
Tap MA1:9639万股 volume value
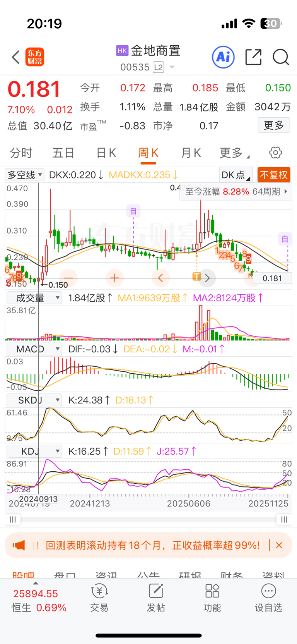[x=153, y=298]
